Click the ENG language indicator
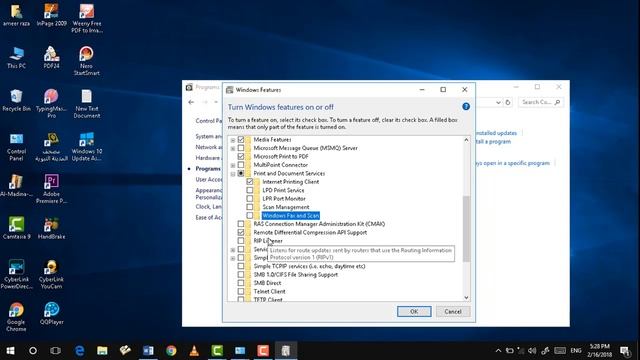The image size is (640, 360). (576, 351)
